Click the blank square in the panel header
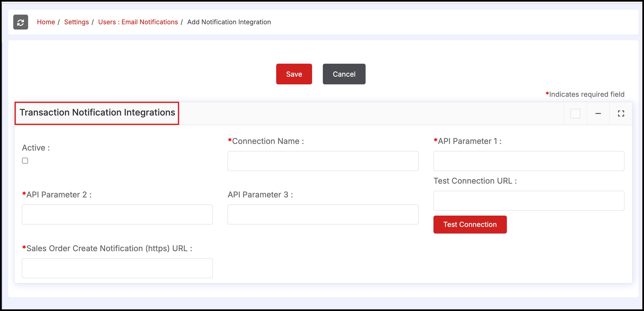644x311 pixels. (575, 114)
